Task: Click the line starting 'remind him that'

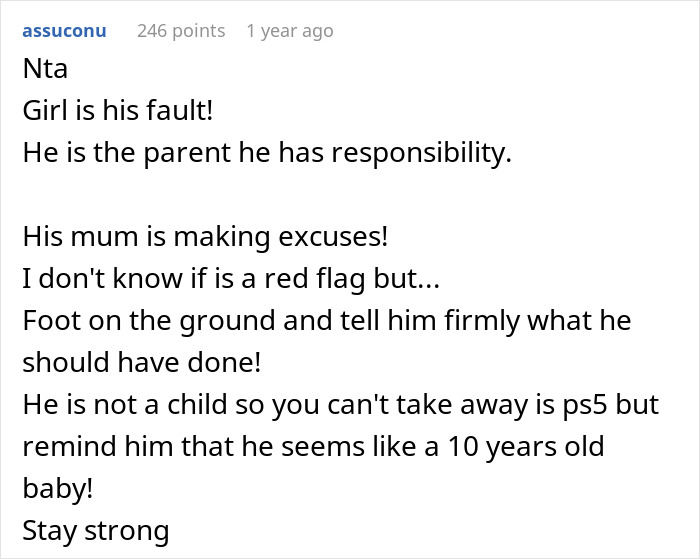Action: click(x=313, y=444)
